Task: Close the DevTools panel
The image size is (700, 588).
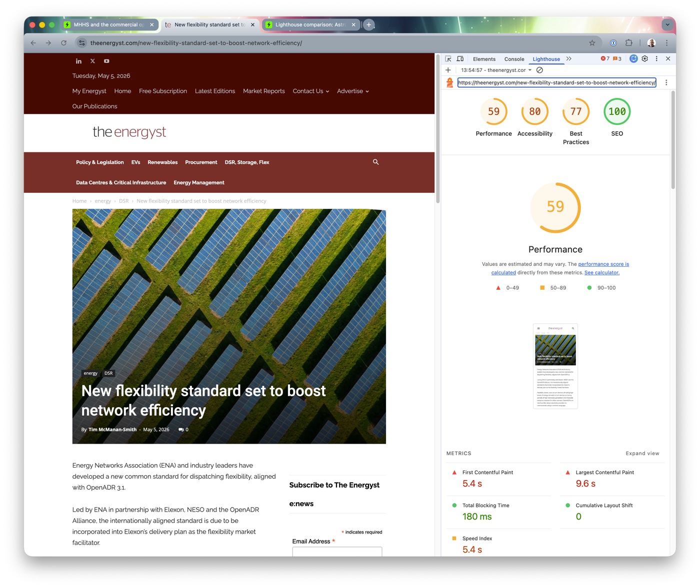Action: (x=668, y=59)
